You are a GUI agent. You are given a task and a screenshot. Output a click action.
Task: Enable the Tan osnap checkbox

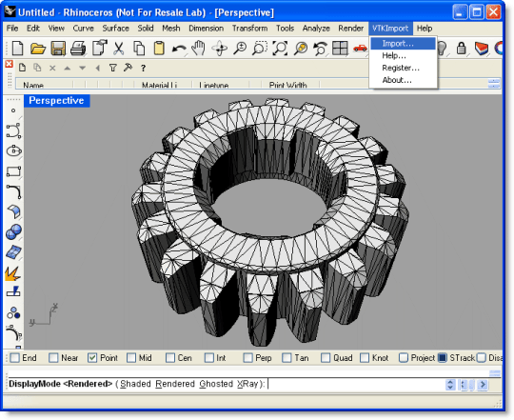[287, 358]
